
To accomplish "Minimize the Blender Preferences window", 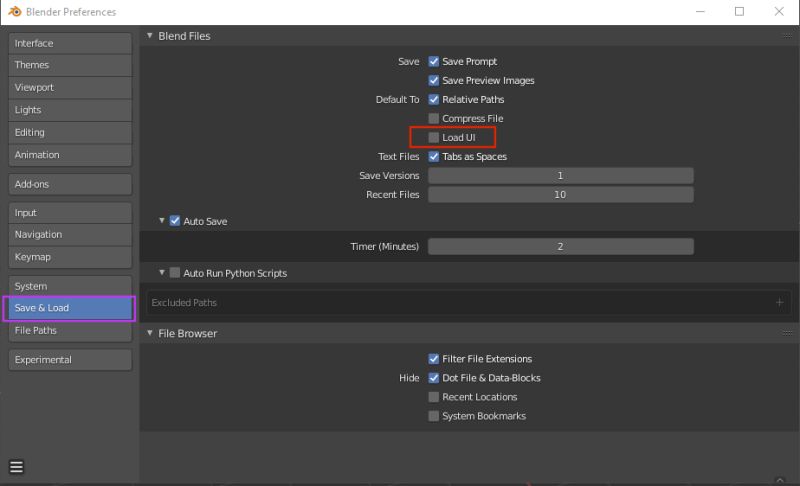I will pos(700,11).
